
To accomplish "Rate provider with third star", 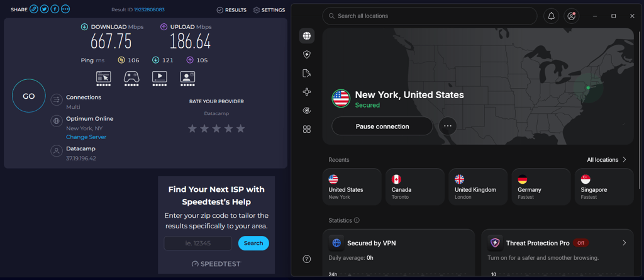I will (x=216, y=129).
